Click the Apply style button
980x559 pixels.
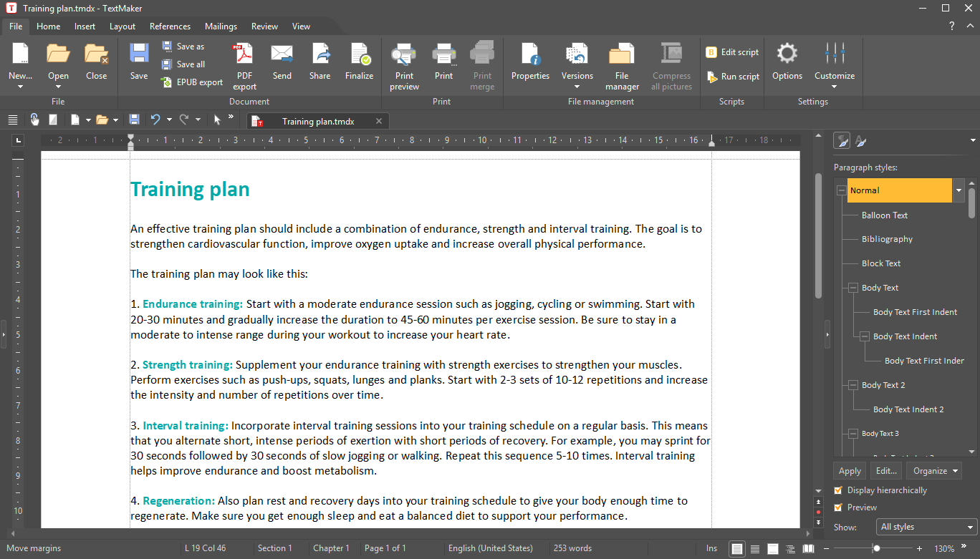[x=850, y=471]
